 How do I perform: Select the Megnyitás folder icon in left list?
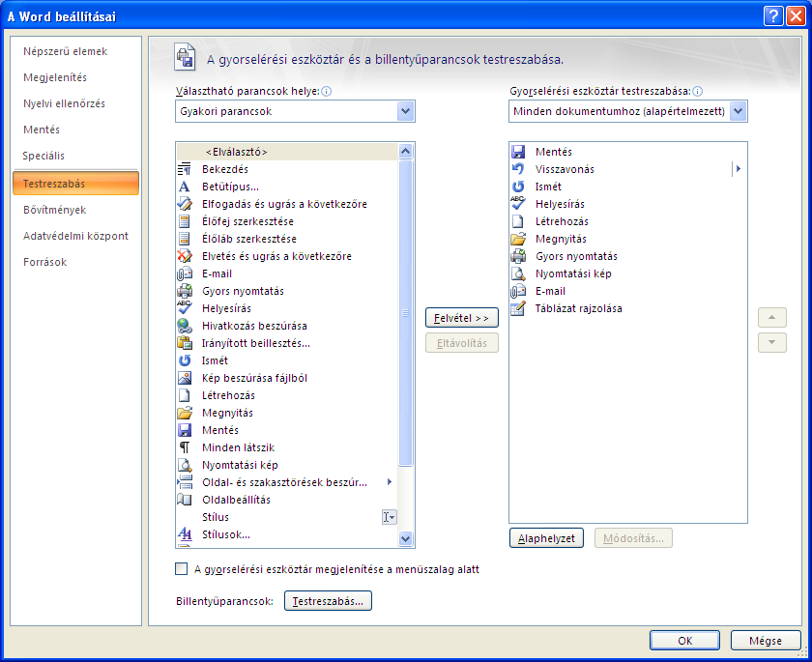(185, 413)
